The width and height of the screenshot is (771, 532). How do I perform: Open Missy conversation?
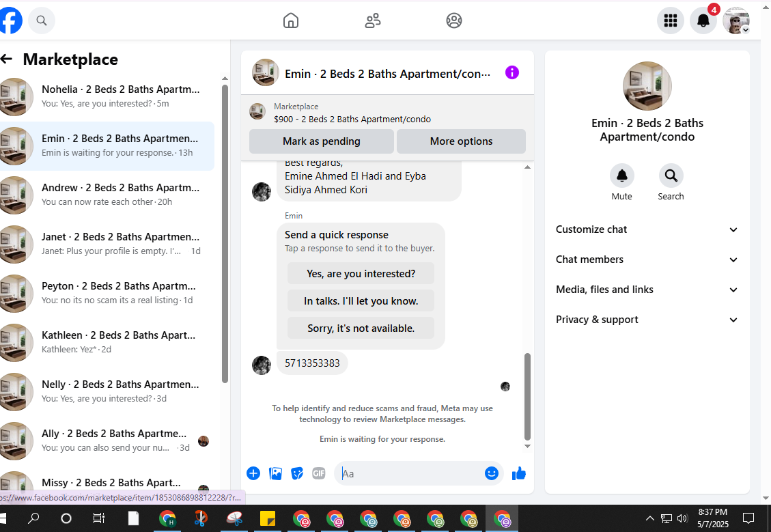click(107, 482)
